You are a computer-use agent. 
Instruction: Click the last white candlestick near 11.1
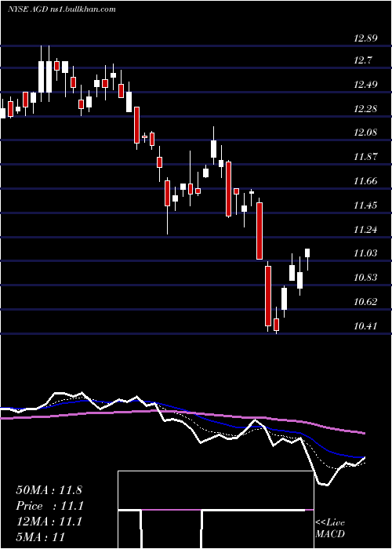coord(307,253)
